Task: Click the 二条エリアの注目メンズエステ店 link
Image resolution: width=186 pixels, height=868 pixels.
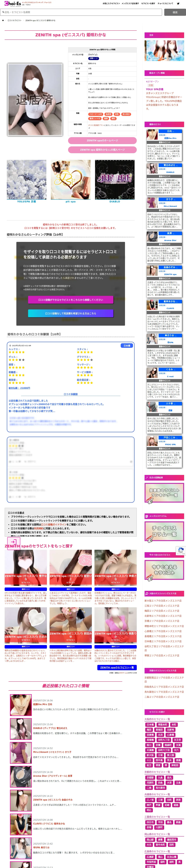Action: tap(162, 697)
